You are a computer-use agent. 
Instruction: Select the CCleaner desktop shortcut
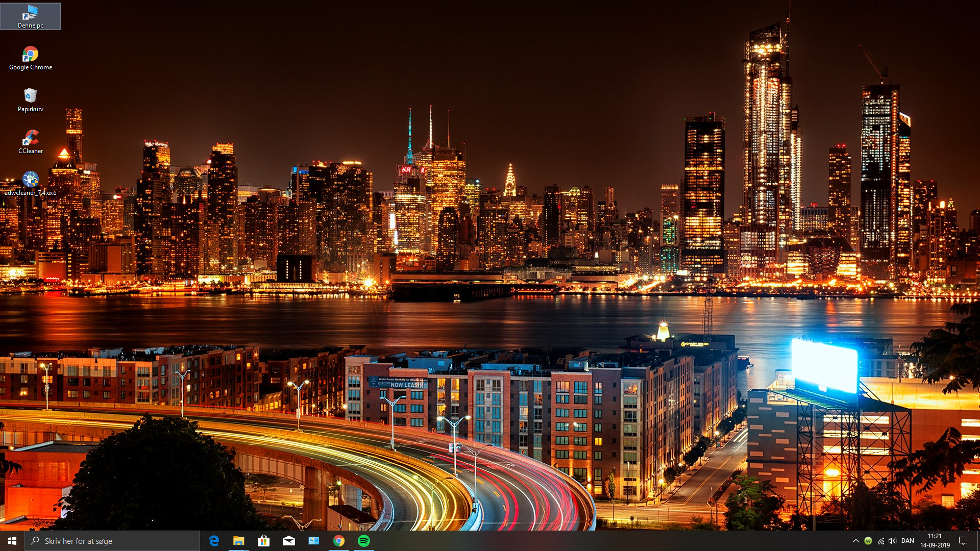click(31, 142)
